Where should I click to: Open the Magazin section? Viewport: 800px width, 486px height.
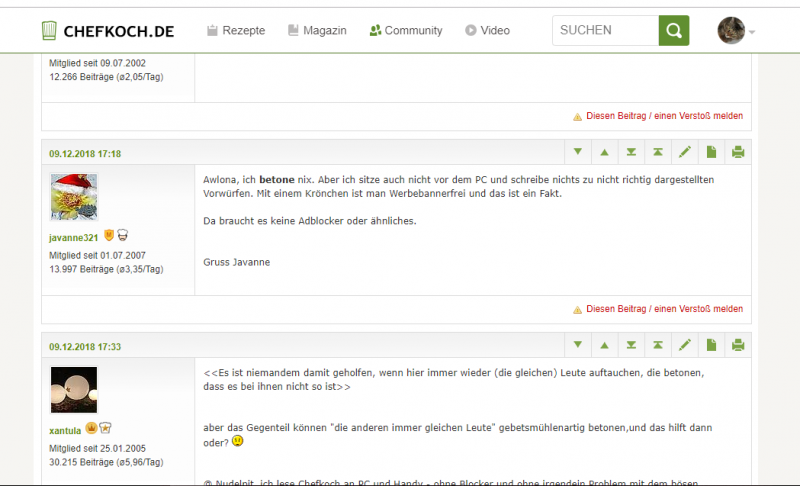click(x=317, y=31)
